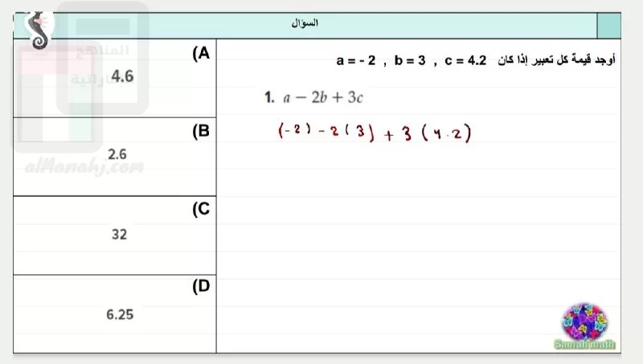Click the السؤال question header
The height and width of the screenshot is (364, 643).
(305, 23)
